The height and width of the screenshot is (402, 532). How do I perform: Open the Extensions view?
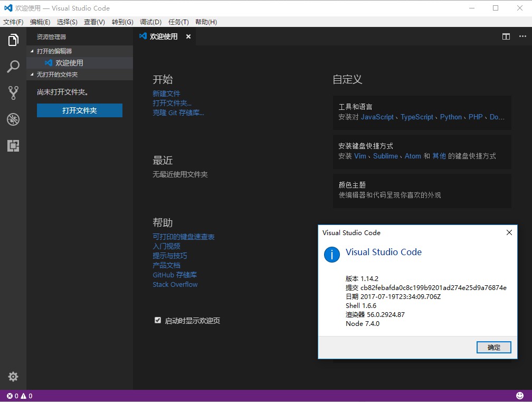tap(13, 146)
